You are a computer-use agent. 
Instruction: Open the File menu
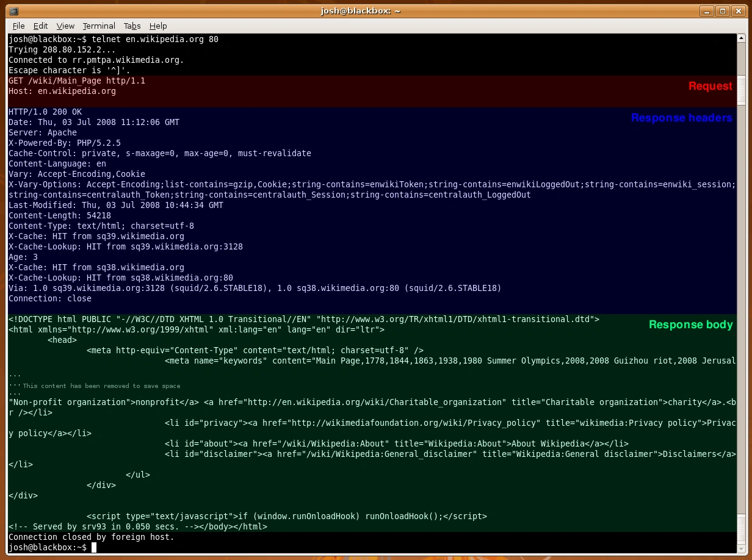click(x=18, y=26)
